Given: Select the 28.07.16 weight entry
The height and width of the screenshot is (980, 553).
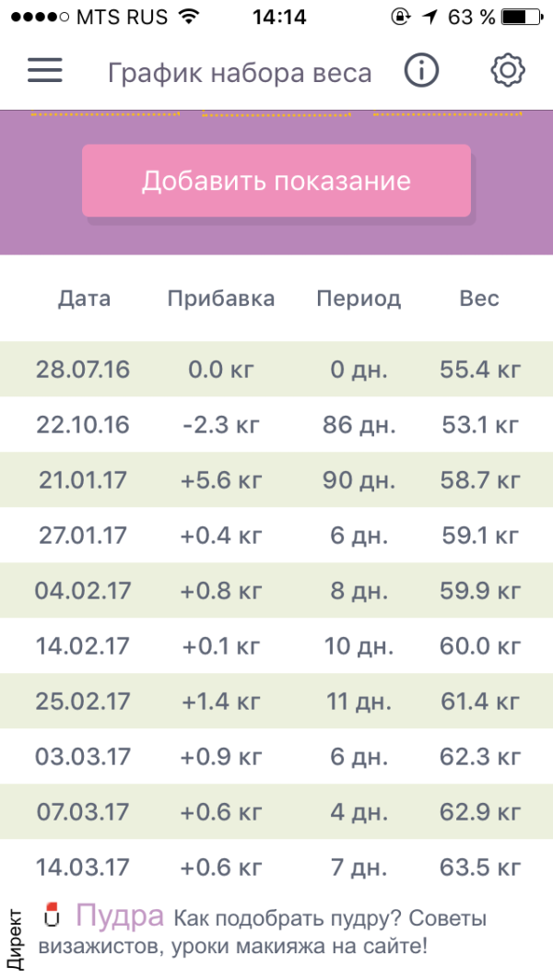Looking at the screenshot, I should pyautogui.click(x=276, y=370).
